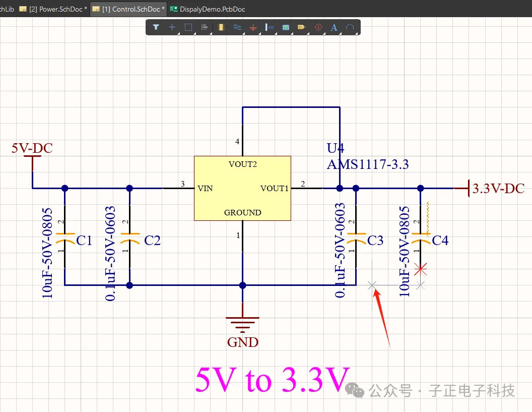
Task: Choose the rectangular selection tool
Action: tap(188, 27)
